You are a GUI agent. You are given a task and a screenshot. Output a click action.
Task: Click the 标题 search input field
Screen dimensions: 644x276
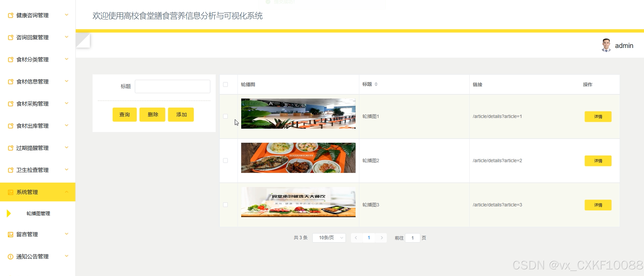(x=172, y=86)
